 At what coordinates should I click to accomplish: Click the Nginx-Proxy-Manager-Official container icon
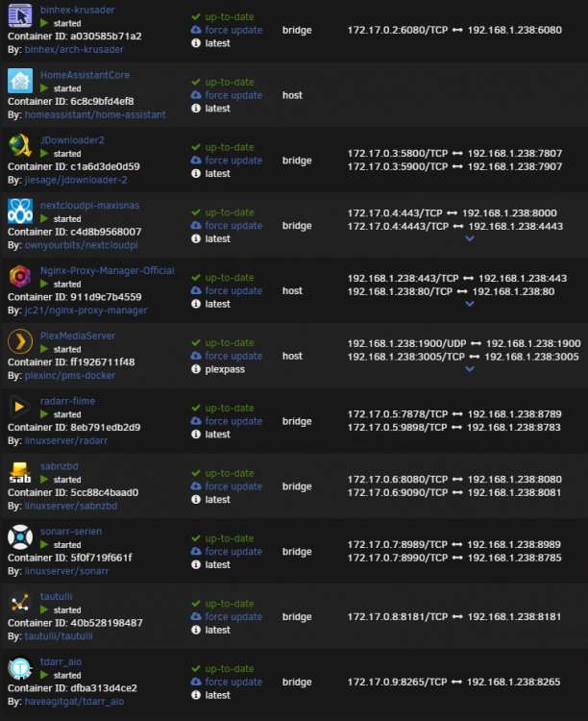[x=20, y=277]
